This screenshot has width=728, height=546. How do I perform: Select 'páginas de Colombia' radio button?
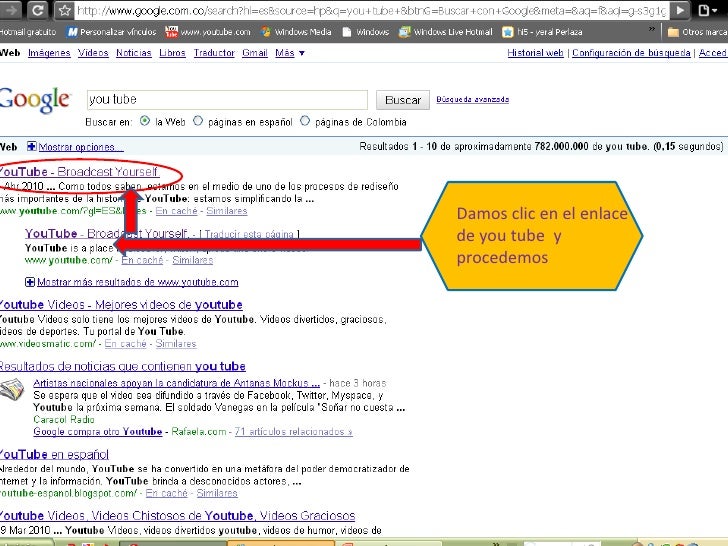[x=305, y=121]
